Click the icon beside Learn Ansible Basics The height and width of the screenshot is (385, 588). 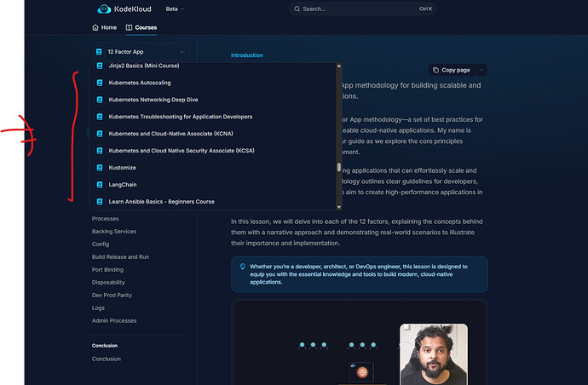pyautogui.click(x=100, y=202)
